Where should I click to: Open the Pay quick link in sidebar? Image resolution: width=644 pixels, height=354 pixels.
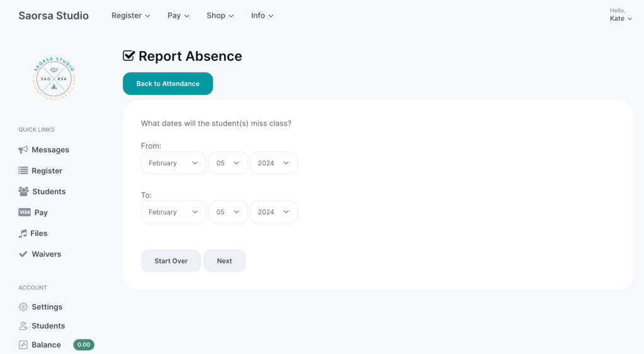pos(33,213)
